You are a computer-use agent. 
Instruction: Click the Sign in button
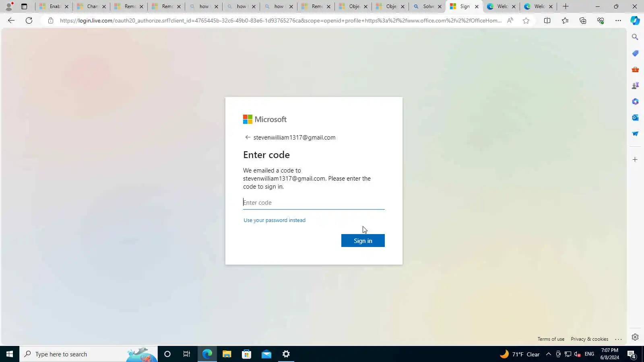click(x=363, y=241)
